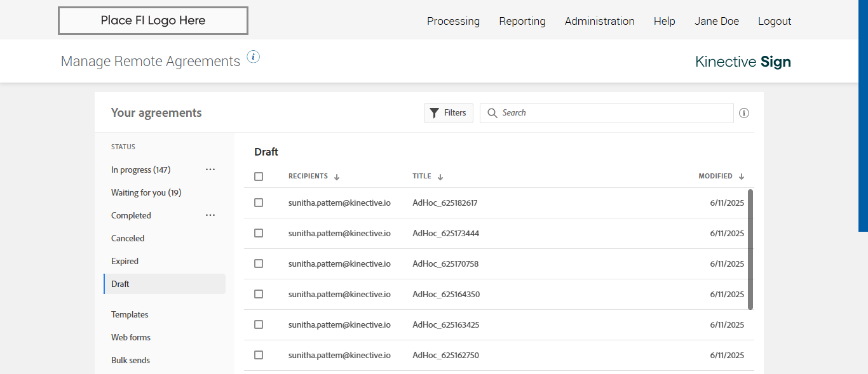Show Waiting for you agreements
Image resolution: width=868 pixels, height=374 pixels.
(146, 192)
